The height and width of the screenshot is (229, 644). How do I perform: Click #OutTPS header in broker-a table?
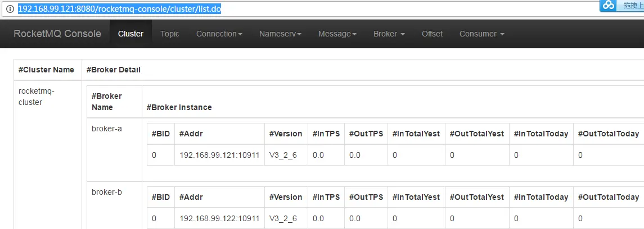point(366,134)
